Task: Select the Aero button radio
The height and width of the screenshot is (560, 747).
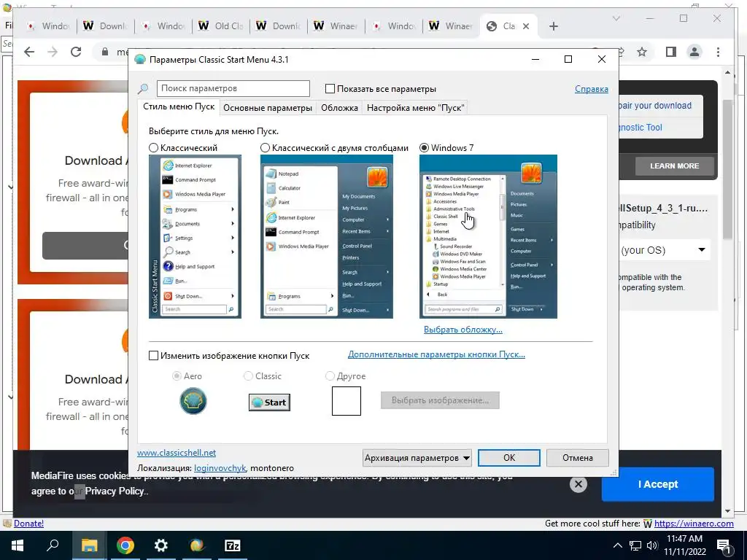Action: (x=177, y=376)
